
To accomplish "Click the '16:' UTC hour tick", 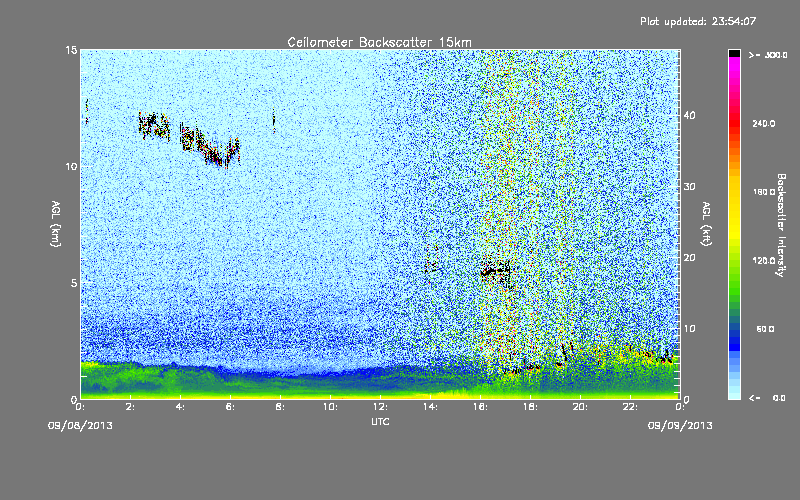I will point(481,407).
